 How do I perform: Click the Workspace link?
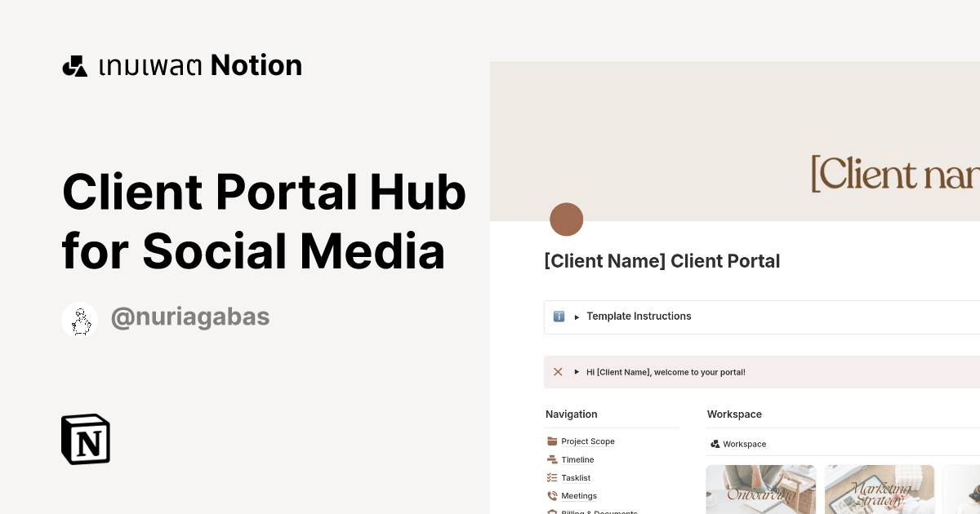pos(744,444)
